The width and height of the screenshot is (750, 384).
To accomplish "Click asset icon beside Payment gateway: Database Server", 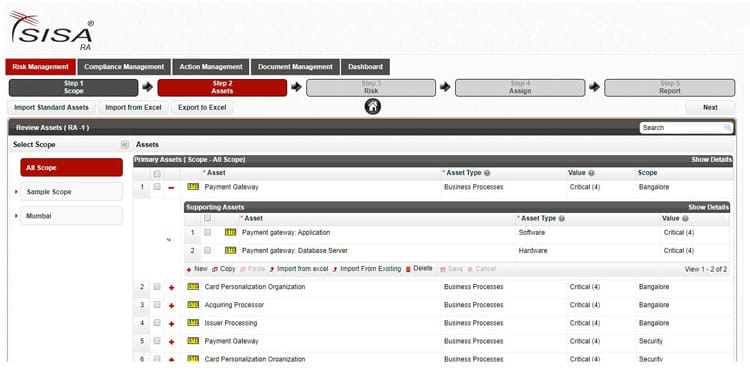I will point(231,251).
